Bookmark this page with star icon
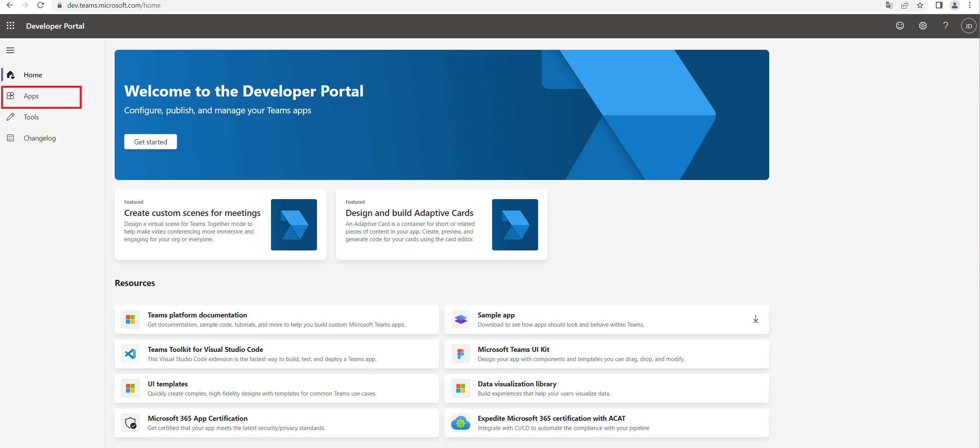Viewport: 980px width, 448px height. tap(920, 5)
